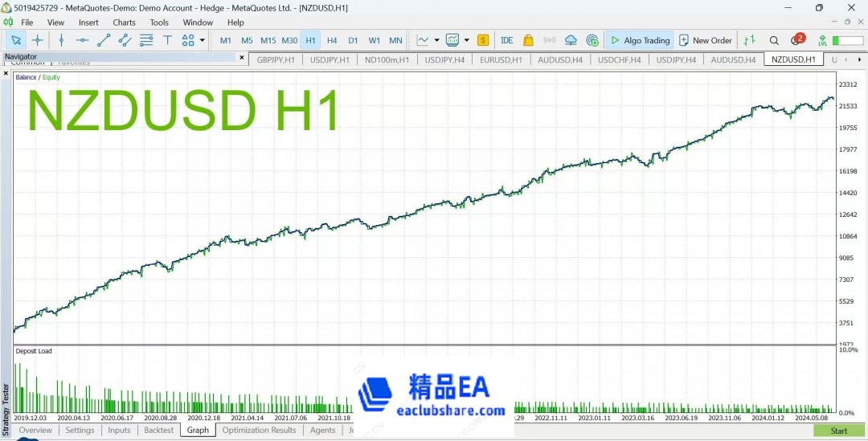The width and height of the screenshot is (868, 441).
Task: Open the Inputs tab in tester
Action: tap(119, 430)
